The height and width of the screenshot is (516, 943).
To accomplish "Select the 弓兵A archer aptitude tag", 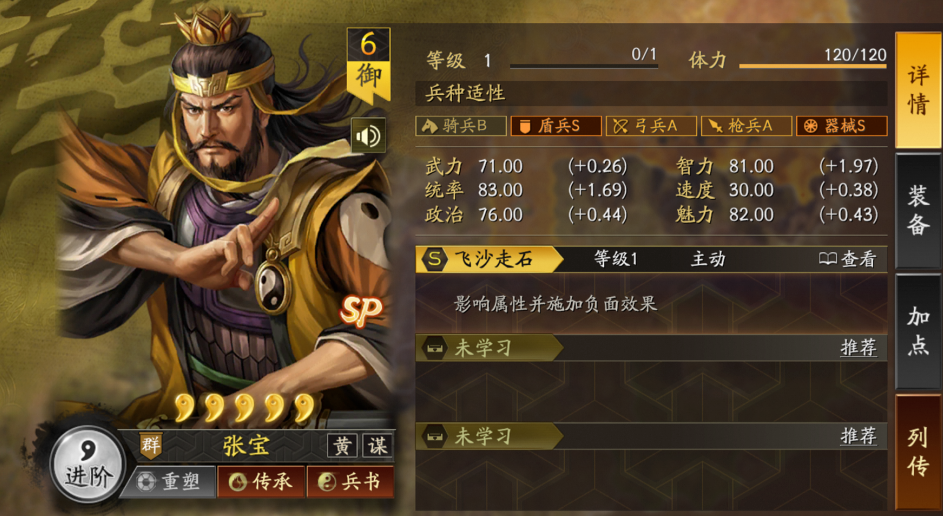I will (651, 126).
